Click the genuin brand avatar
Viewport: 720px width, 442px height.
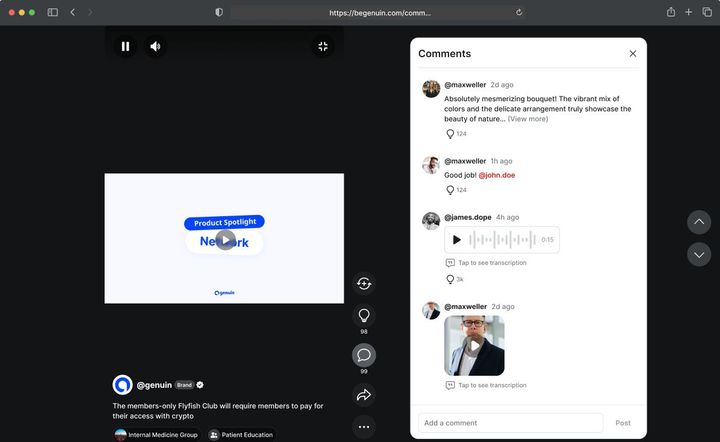(x=123, y=385)
